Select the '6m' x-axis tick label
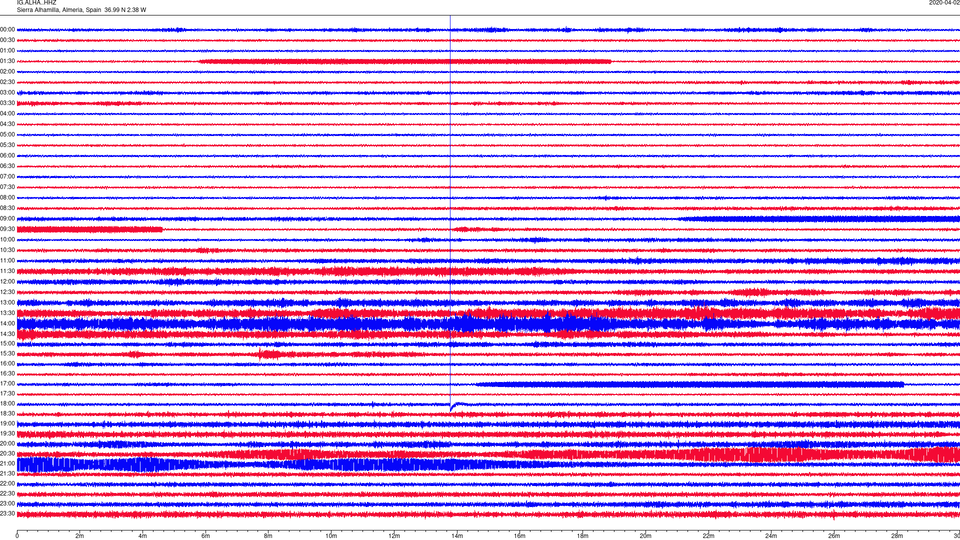Screen dimensions: 960x540 (205, 536)
